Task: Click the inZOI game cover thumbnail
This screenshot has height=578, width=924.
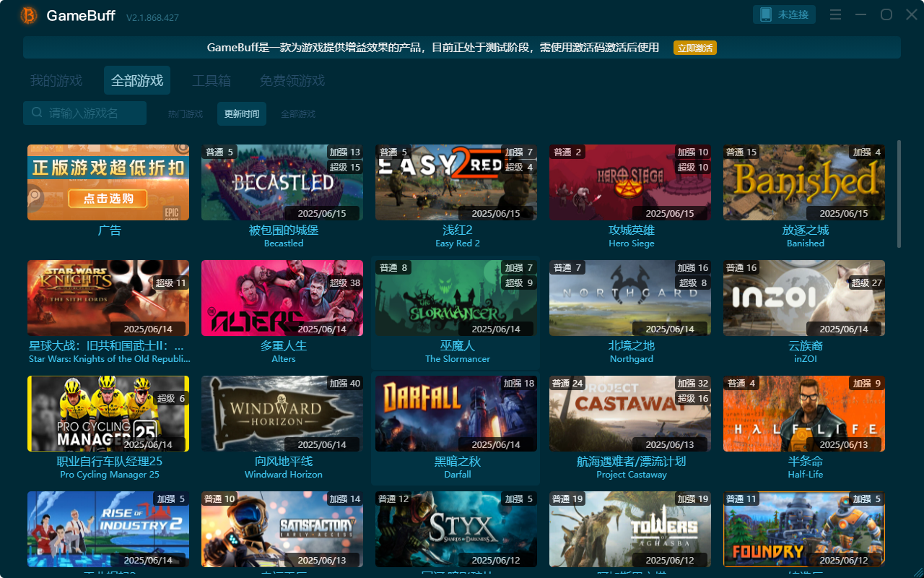Action: pos(803,298)
